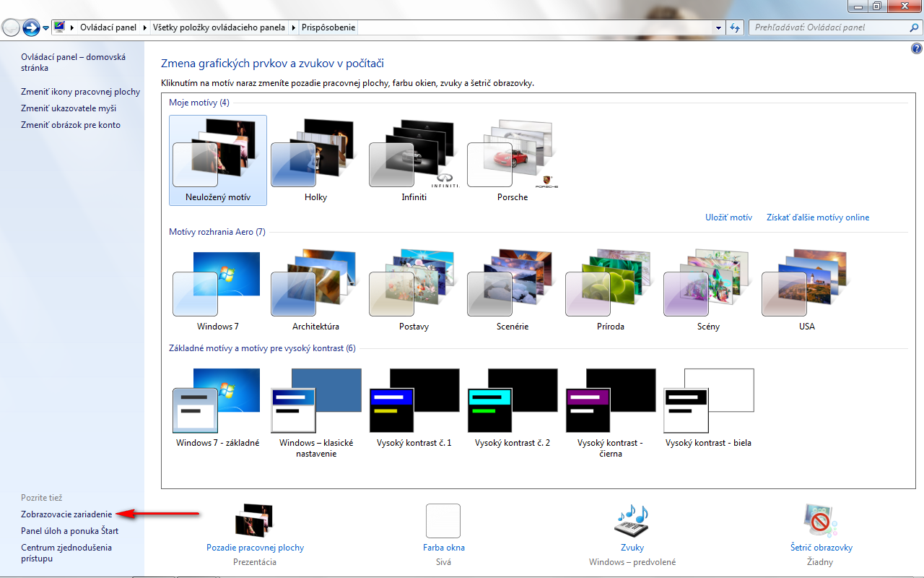Open the Šetrič obrazovky screensaver icon

[x=821, y=521]
